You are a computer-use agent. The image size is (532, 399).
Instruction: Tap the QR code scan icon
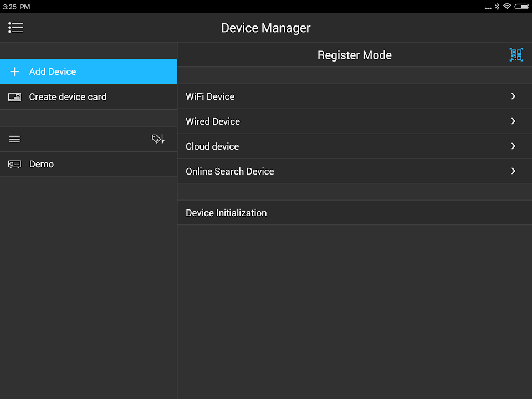click(516, 54)
